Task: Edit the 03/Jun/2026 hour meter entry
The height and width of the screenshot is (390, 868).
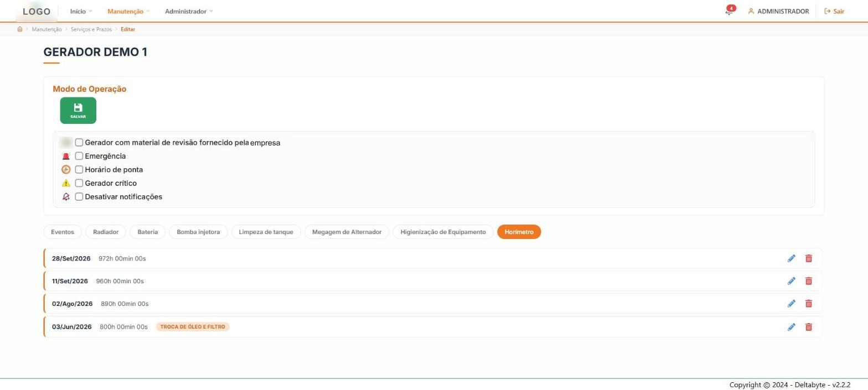Action: (x=792, y=327)
